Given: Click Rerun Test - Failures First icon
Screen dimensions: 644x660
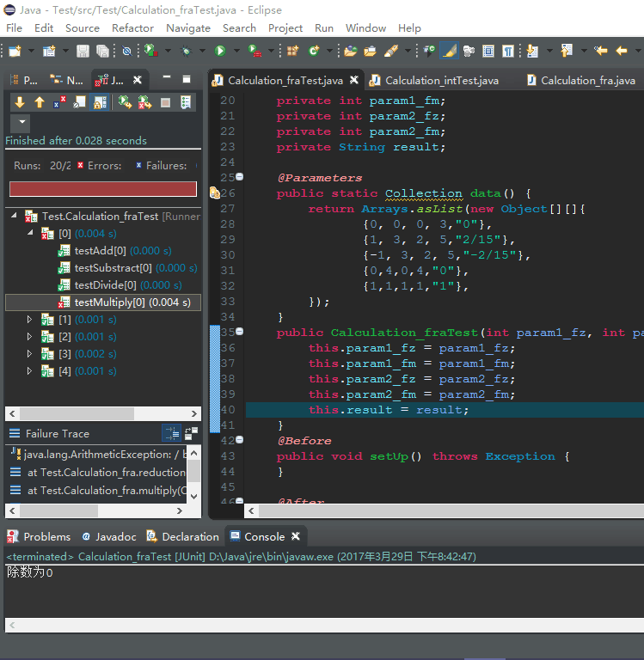Looking at the screenshot, I should pyautogui.click(x=145, y=102).
